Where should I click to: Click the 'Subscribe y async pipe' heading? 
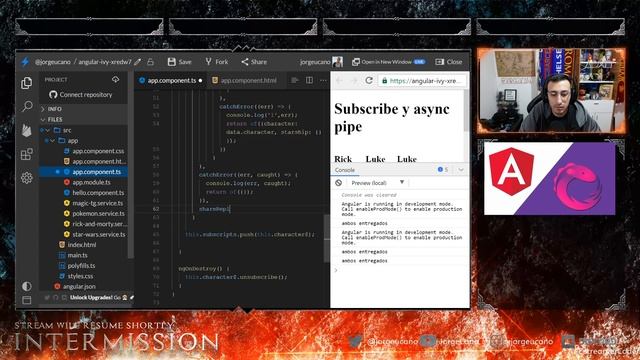[392, 118]
